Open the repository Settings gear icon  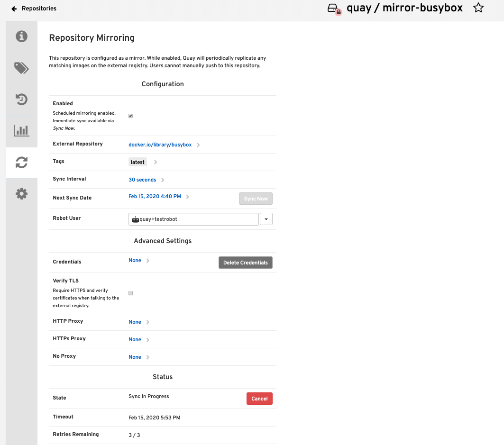click(x=21, y=194)
